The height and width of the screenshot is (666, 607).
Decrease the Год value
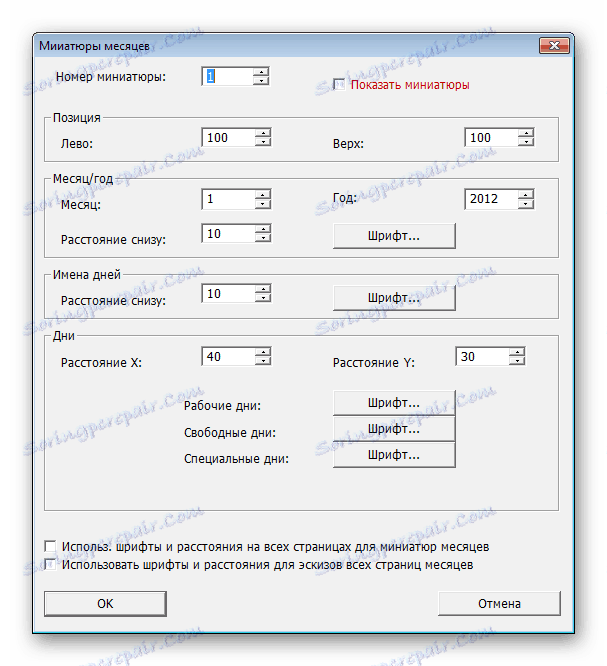point(526,203)
